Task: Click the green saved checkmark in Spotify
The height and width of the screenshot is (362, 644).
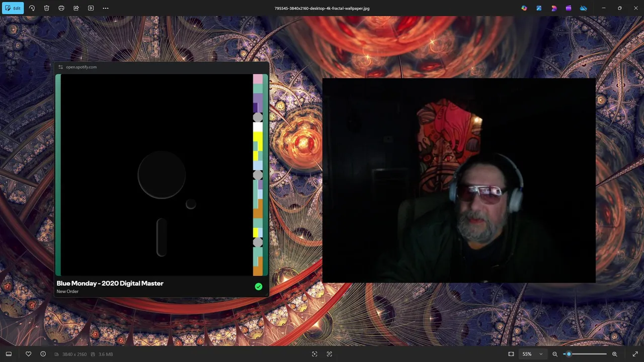Action: coord(258,287)
